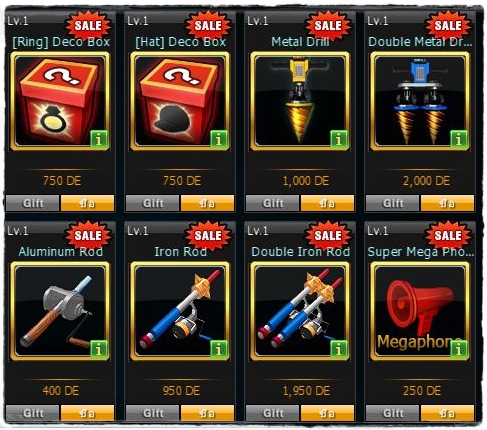Select the red Megaphone item image
Viewport: 487px width, 430px height.
tap(420, 311)
